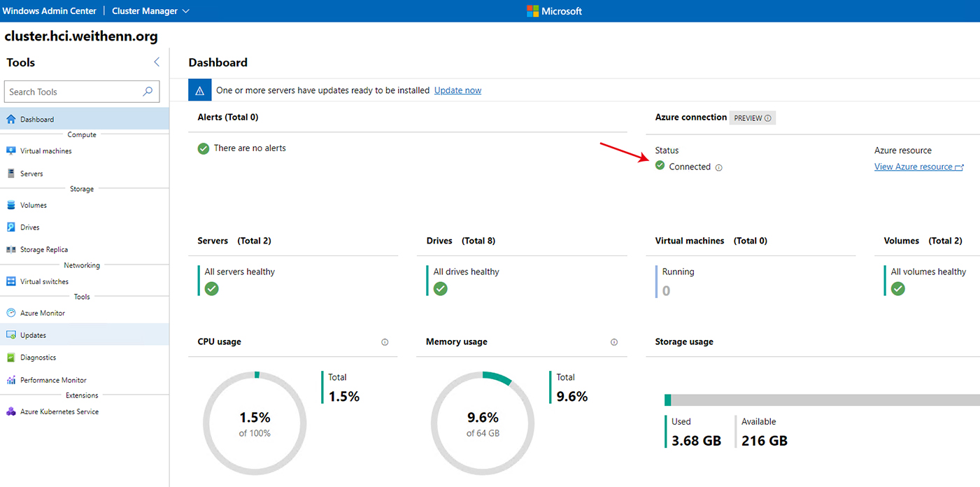Click the Memory usage donut chart

(483, 423)
